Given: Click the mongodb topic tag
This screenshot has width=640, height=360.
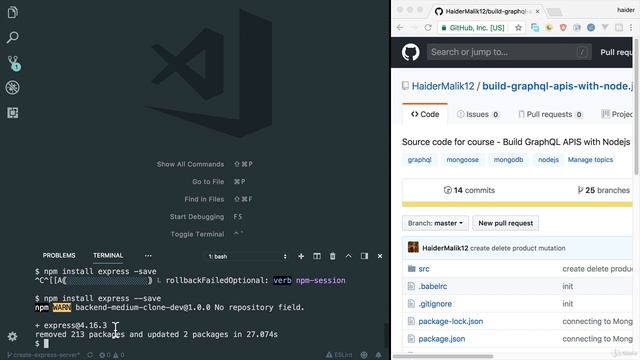Looking at the screenshot, I should [508, 160].
